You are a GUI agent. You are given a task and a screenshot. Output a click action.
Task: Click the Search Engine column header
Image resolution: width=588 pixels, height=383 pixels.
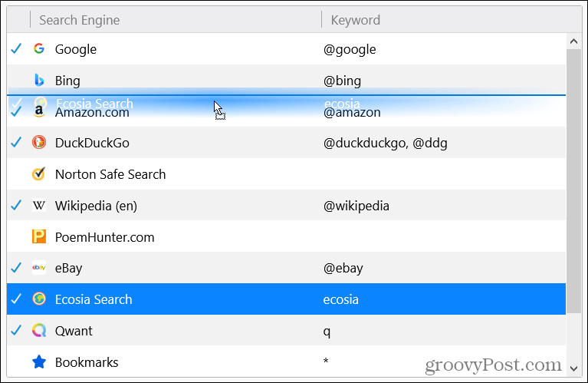[80, 20]
